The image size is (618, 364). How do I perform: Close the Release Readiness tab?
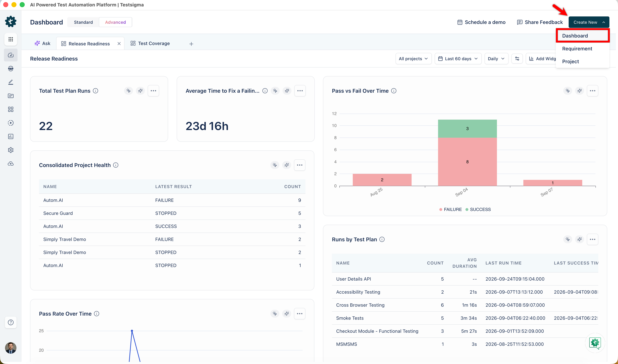click(119, 44)
